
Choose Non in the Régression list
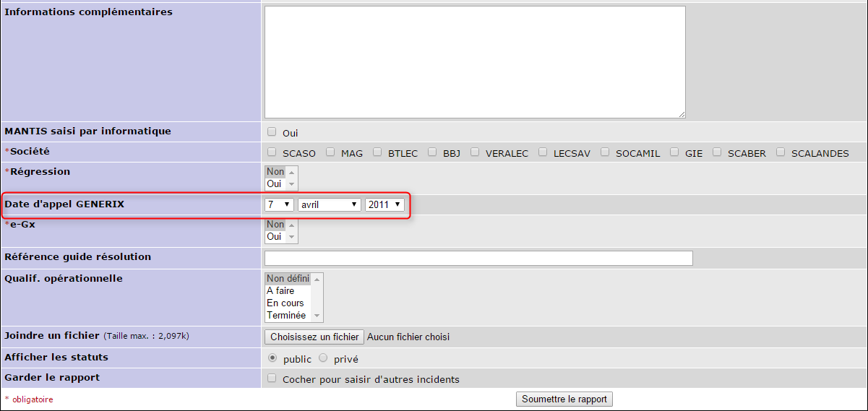pos(275,172)
